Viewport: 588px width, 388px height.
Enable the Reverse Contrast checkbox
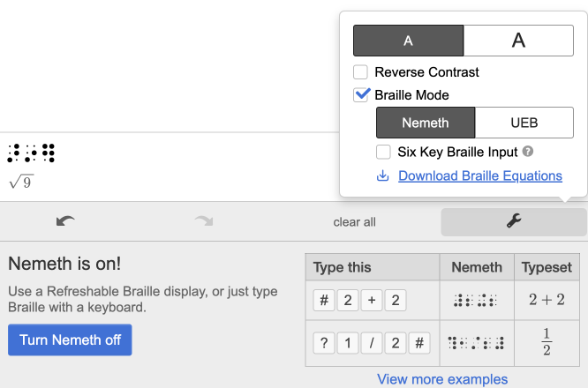[x=361, y=72]
